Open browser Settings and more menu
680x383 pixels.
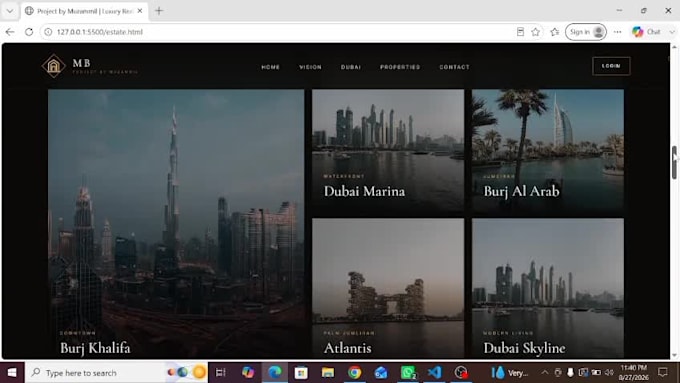[x=618, y=32]
